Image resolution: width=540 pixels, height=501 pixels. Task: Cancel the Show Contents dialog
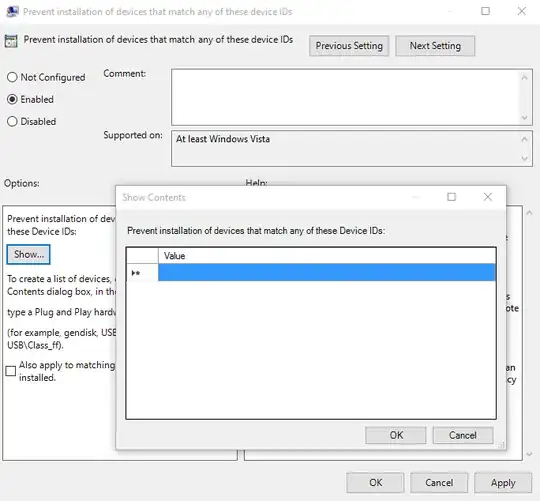click(463, 435)
